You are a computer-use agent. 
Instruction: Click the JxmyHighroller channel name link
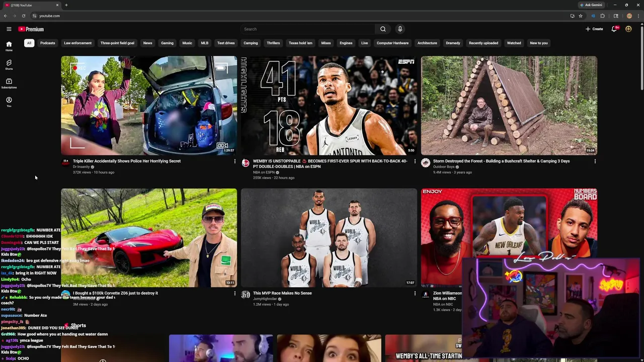pyautogui.click(x=265, y=299)
